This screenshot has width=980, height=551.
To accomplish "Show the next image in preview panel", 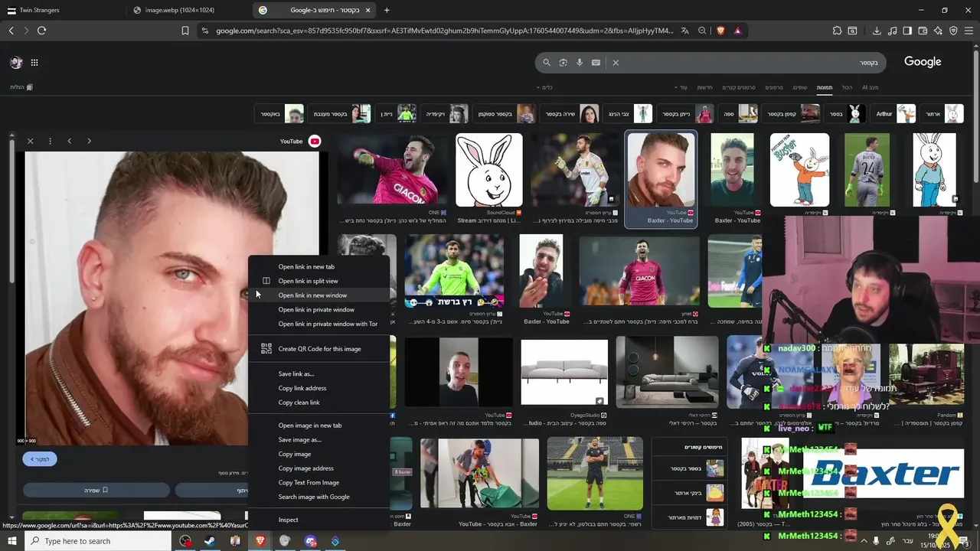I will [89, 141].
